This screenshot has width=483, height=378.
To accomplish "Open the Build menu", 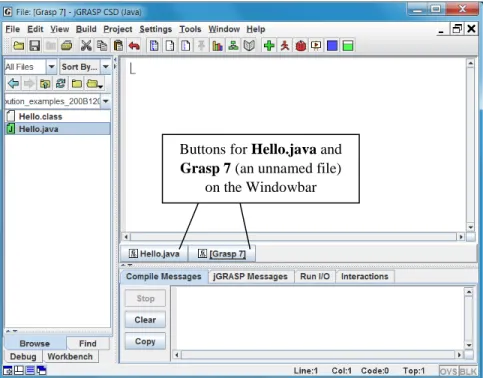I will point(86,29).
